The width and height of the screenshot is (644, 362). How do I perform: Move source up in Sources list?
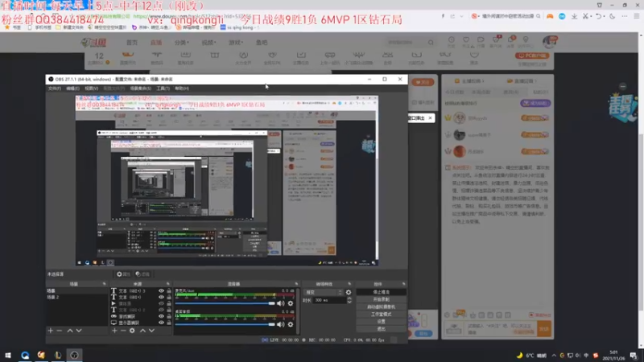142,331
